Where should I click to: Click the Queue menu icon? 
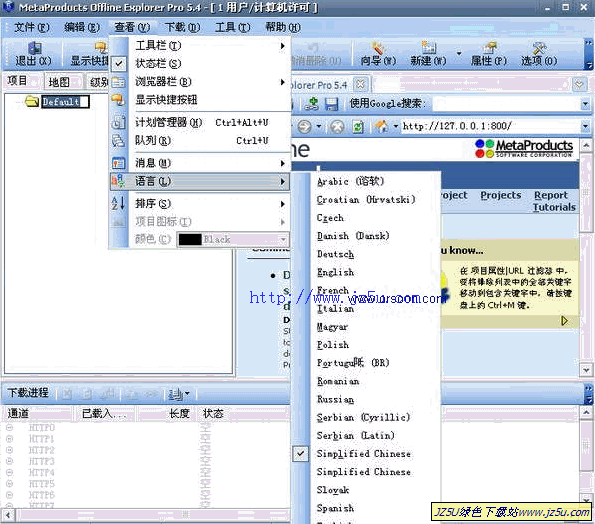(118, 141)
